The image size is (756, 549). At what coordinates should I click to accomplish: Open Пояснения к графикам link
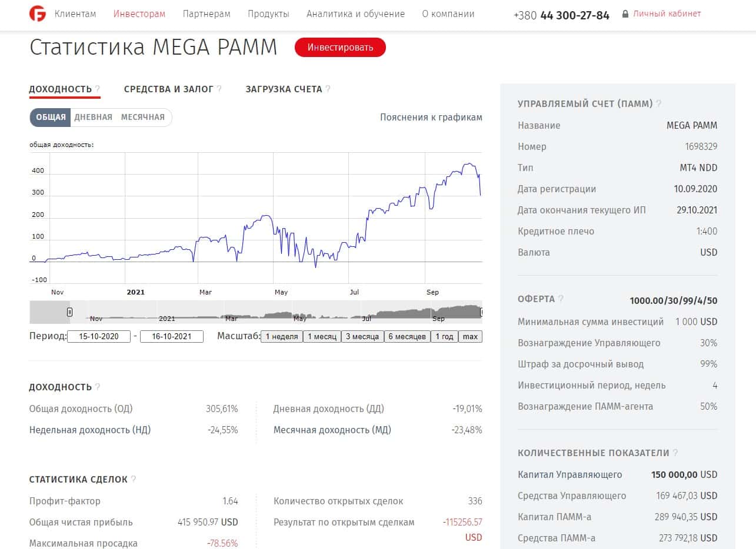[x=431, y=117]
